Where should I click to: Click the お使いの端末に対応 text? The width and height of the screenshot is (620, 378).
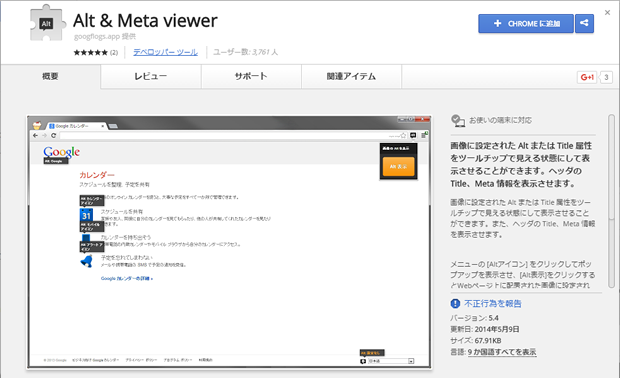coord(500,120)
